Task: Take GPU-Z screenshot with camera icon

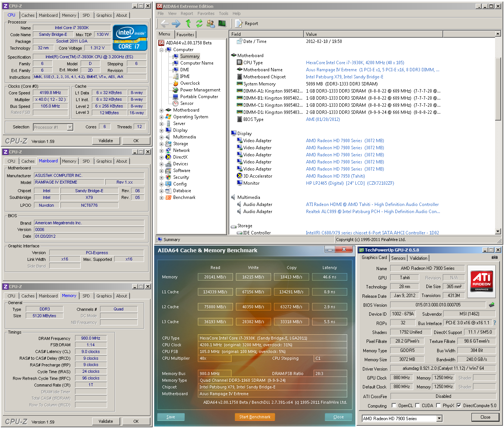Action: pos(494,257)
